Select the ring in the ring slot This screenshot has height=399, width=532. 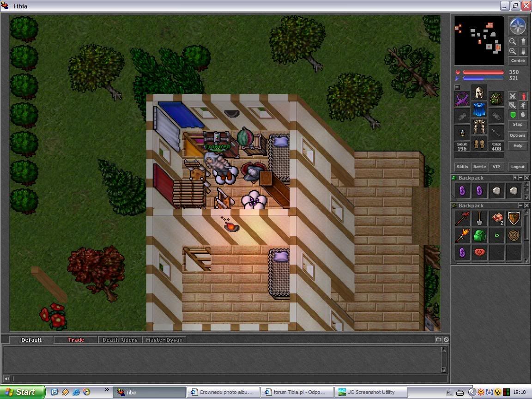[x=462, y=133]
